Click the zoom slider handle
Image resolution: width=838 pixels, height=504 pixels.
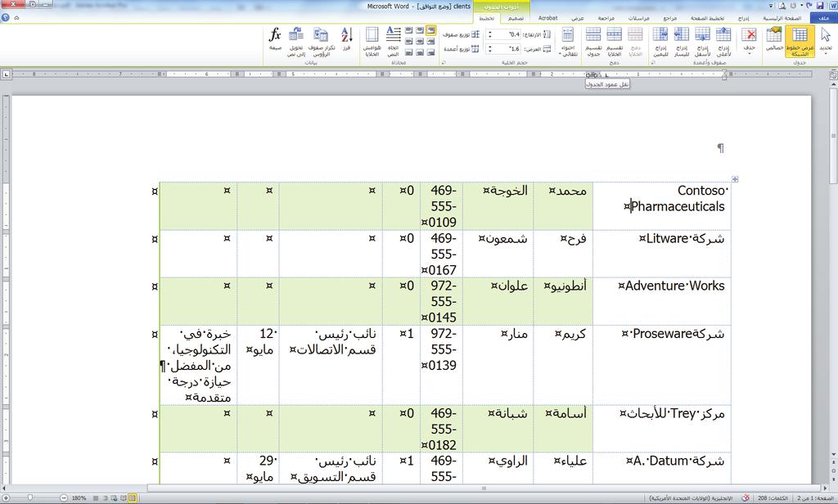click(x=30, y=497)
